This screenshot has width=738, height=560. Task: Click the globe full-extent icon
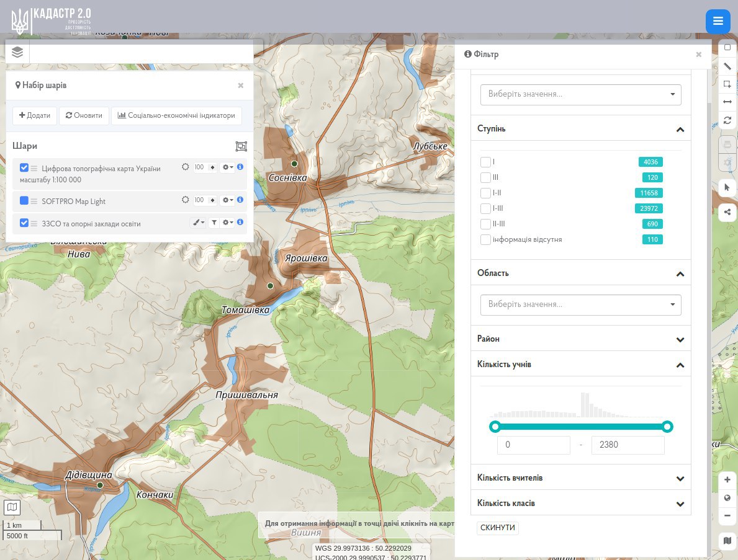[x=727, y=498]
